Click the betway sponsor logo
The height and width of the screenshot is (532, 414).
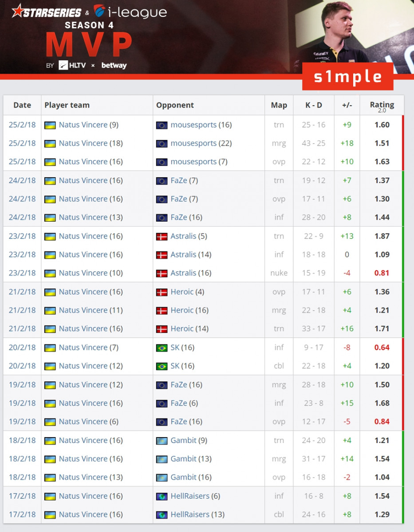tap(114, 65)
